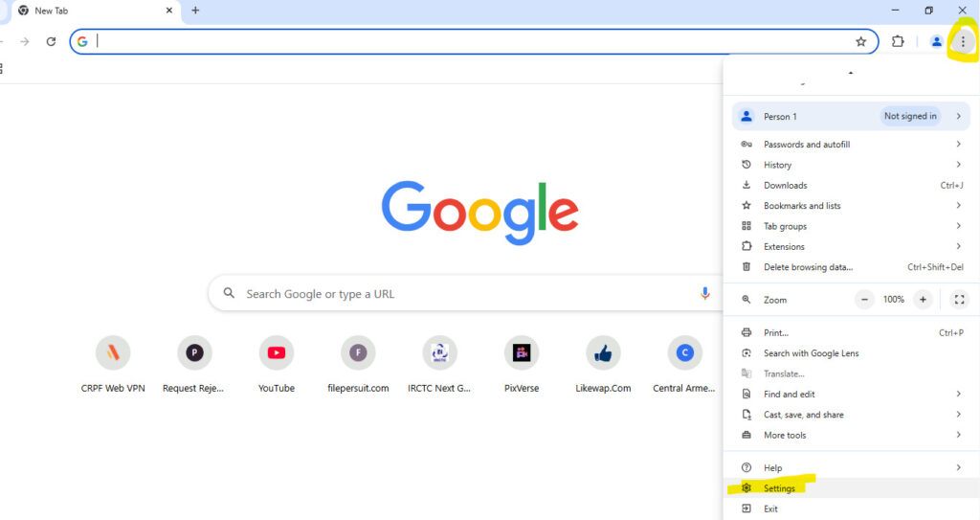The width and height of the screenshot is (980, 520).
Task: Open the Central Arme... shortcut
Action: (x=684, y=364)
